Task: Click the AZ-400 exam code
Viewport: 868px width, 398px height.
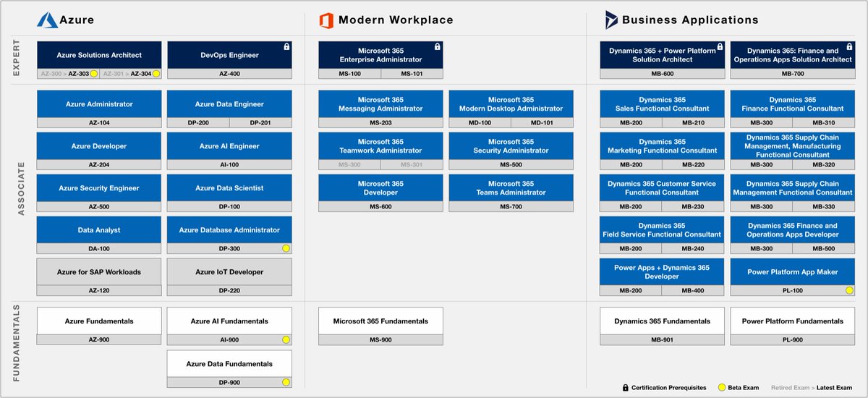Action: point(229,74)
